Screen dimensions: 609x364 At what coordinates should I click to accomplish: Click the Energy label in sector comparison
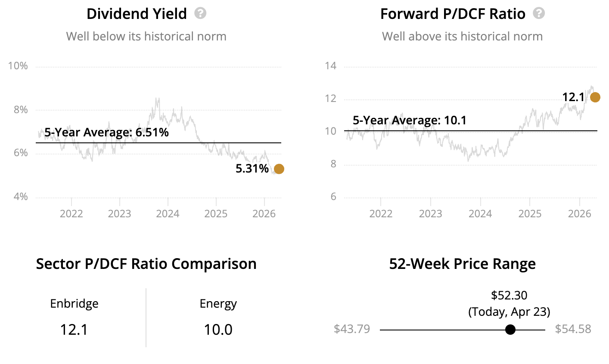coord(218,304)
